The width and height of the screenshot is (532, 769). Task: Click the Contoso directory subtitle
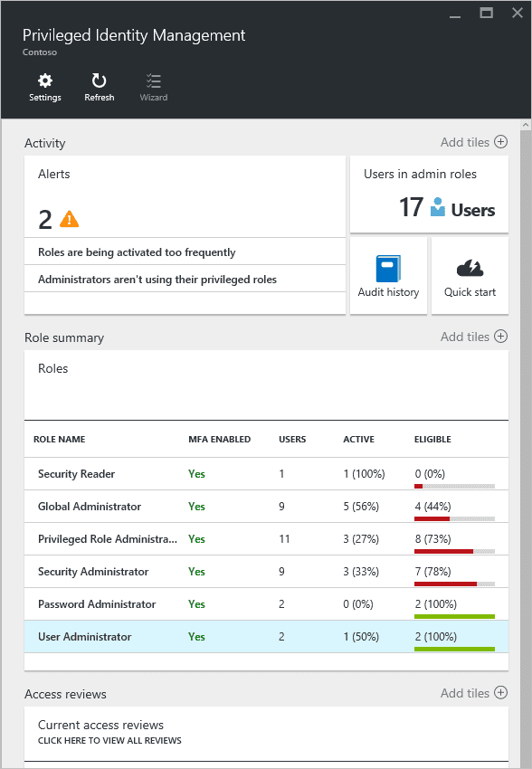point(40,52)
